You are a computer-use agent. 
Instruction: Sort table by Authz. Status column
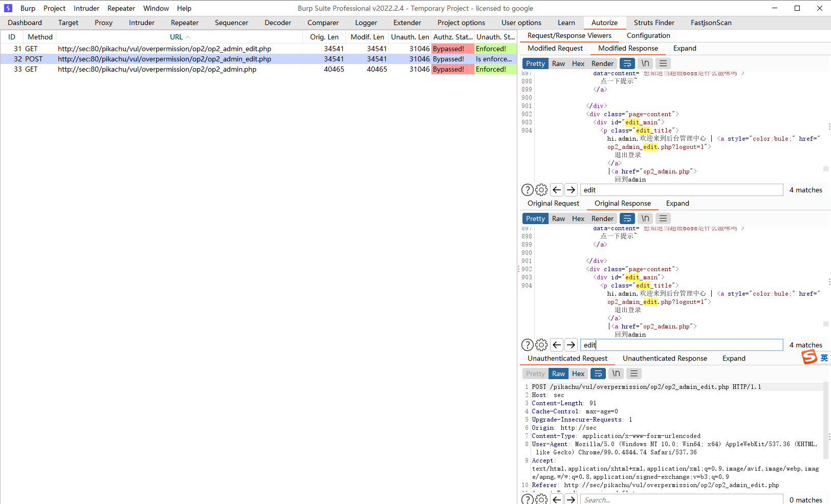pyautogui.click(x=453, y=37)
